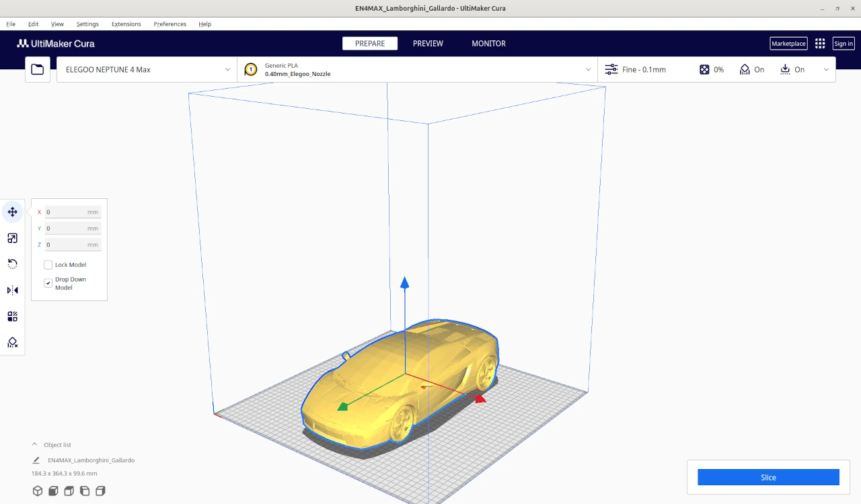The image size is (861, 504).
Task: Open the Preferences menu
Action: point(170,24)
